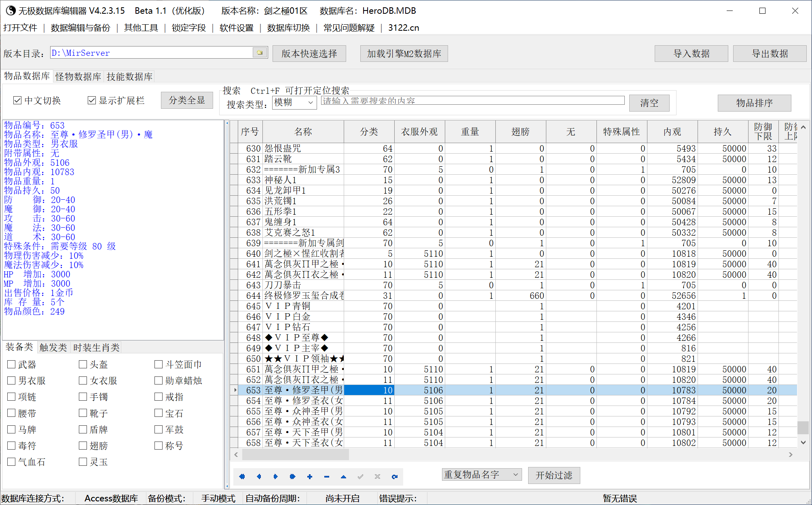Switch to the 触发类 tab
Image resolution: width=812 pixels, height=505 pixels.
click(53, 347)
